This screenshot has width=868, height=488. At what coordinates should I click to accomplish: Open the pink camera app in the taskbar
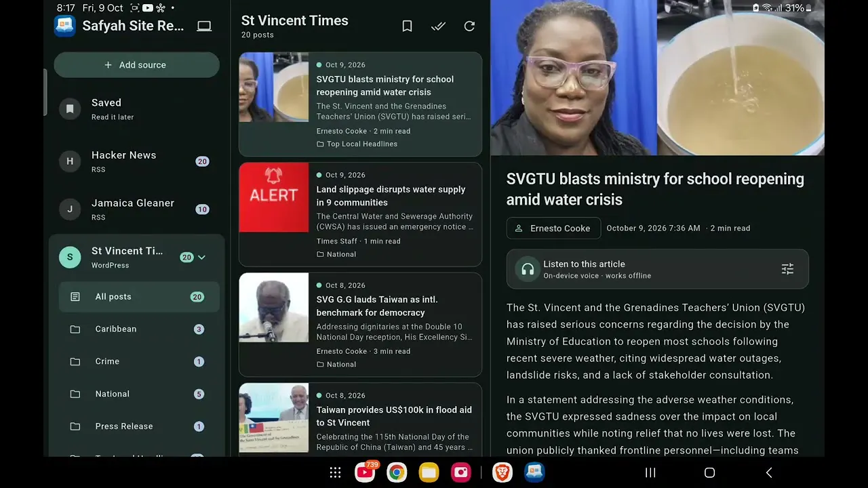(x=461, y=472)
